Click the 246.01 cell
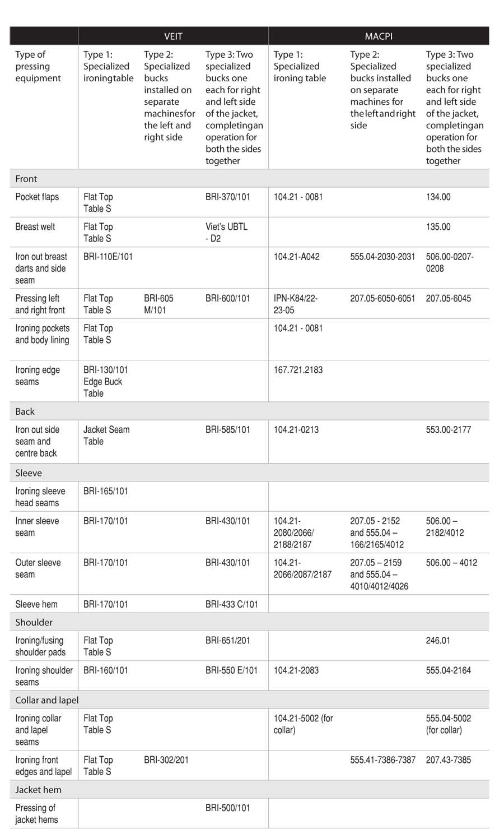504x829 pixels. click(x=438, y=640)
